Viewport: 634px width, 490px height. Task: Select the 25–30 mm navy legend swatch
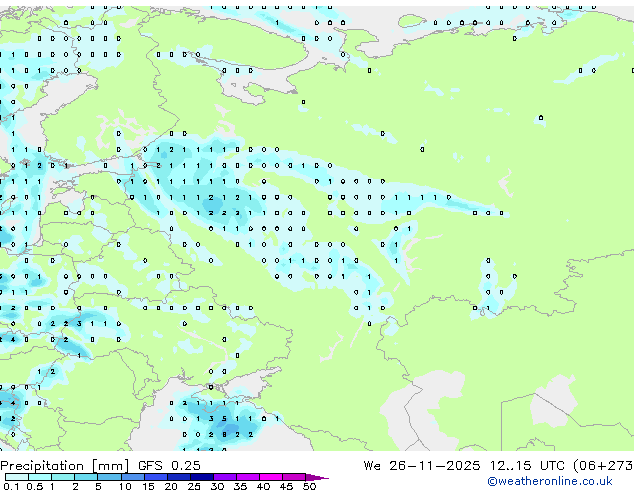click(x=202, y=477)
